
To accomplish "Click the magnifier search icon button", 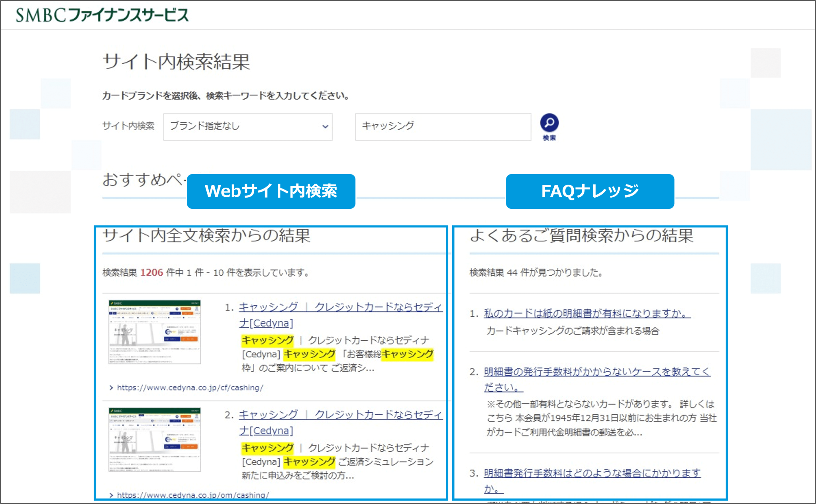I will pos(549,123).
